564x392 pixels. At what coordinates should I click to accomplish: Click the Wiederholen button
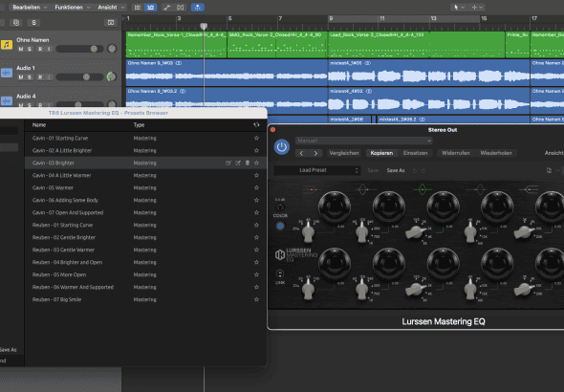(x=496, y=153)
